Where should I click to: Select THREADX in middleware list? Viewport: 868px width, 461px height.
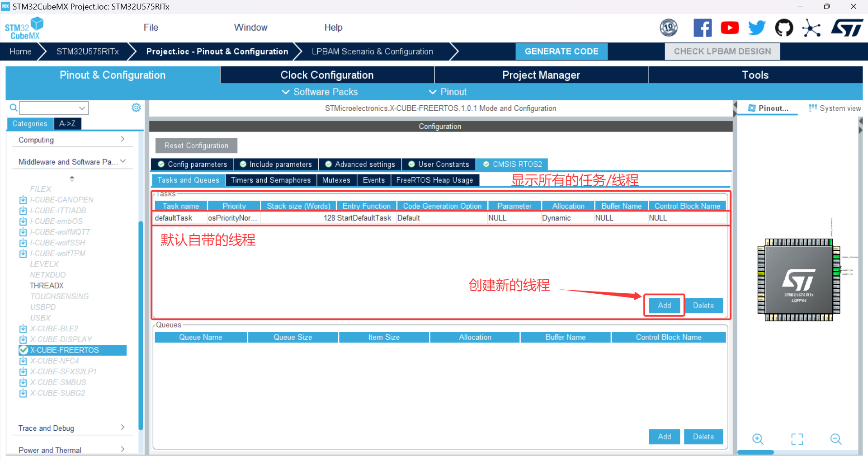[47, 286]
